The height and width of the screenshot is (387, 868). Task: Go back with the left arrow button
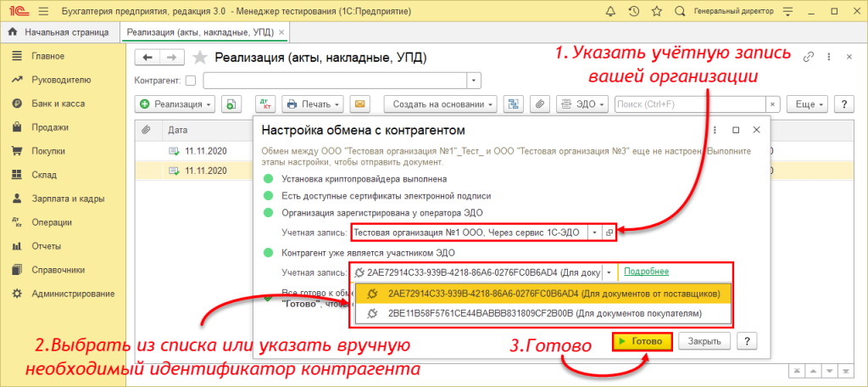[147, 57]
